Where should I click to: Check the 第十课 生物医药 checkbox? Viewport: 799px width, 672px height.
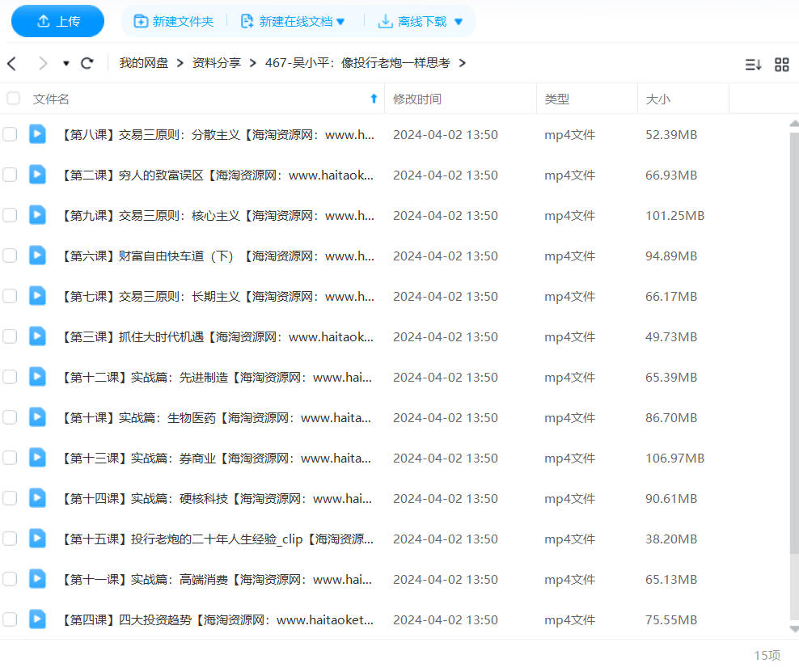[10, 417]
